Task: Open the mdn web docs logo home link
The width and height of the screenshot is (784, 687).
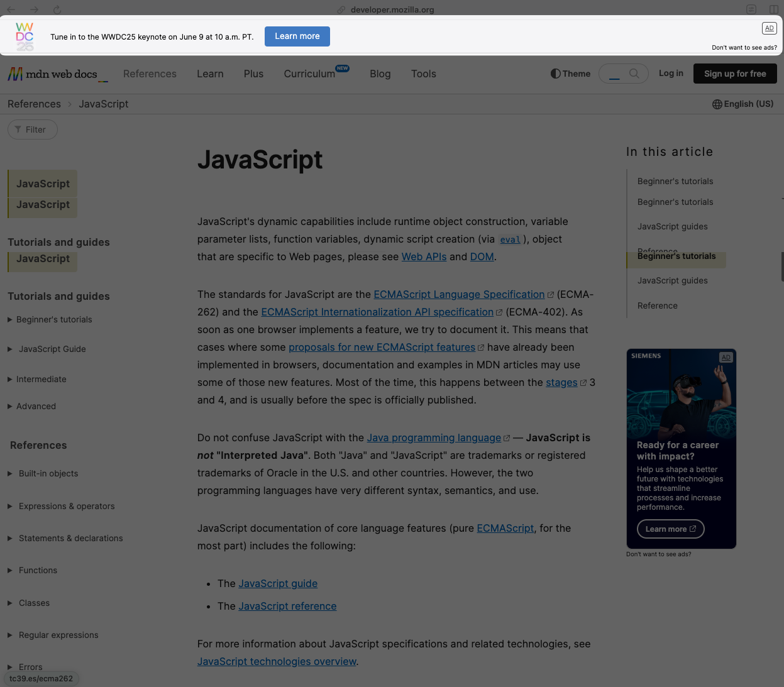Action: point(58,74)
